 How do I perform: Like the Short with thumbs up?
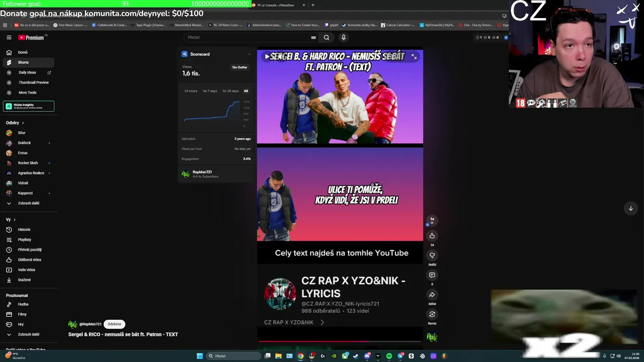432,236
